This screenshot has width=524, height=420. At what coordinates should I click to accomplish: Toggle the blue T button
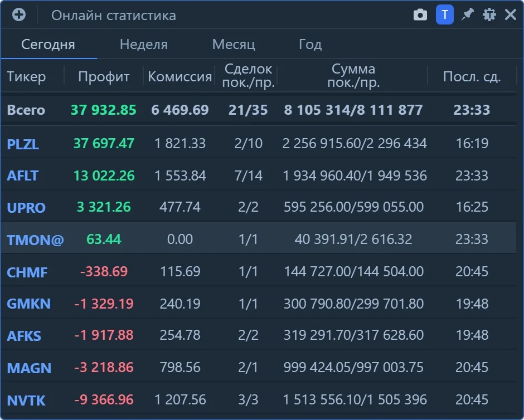tap(444, 14)
